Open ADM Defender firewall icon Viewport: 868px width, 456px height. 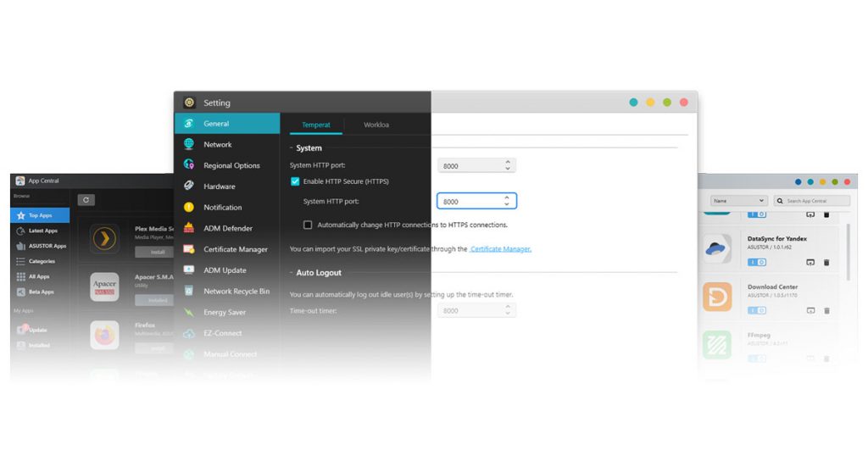coord(189,227)
